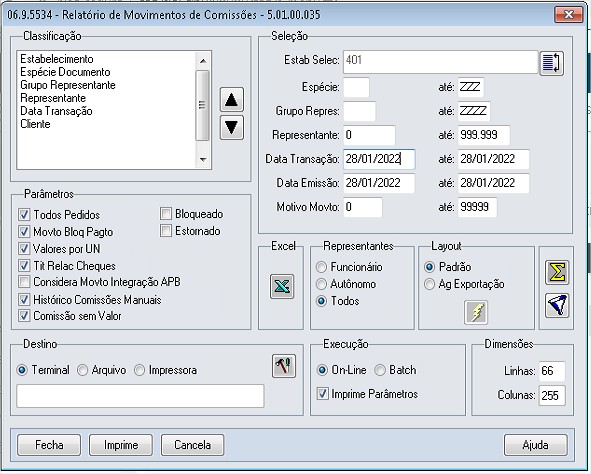Viewport: 591px width, 474px height.
Task: Click the lightning bolt layout icon
Action: (x=476, y=312)
